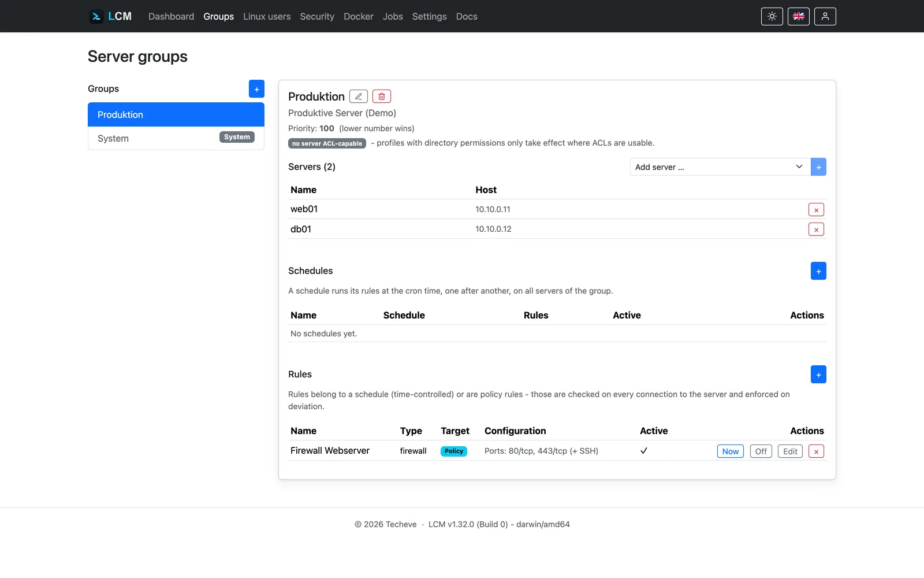This screenshot has width=924, height=578.
Task: Click the Policy target badge
Action: (454, 451)
